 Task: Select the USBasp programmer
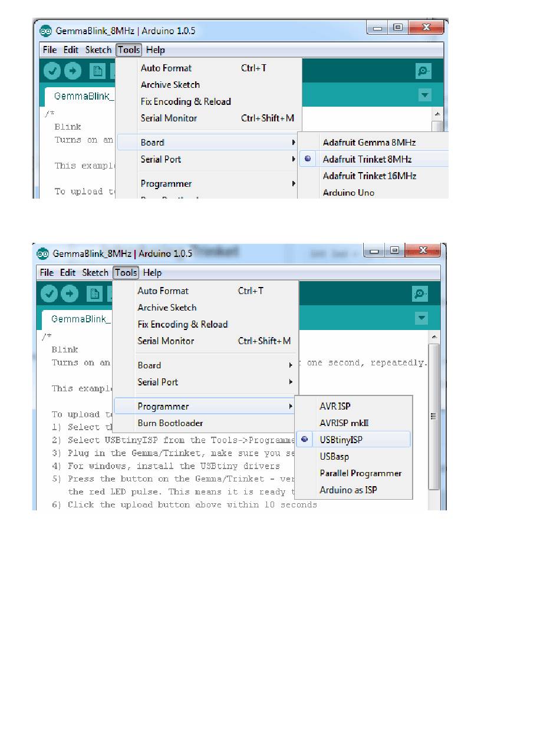coord(353,456)
